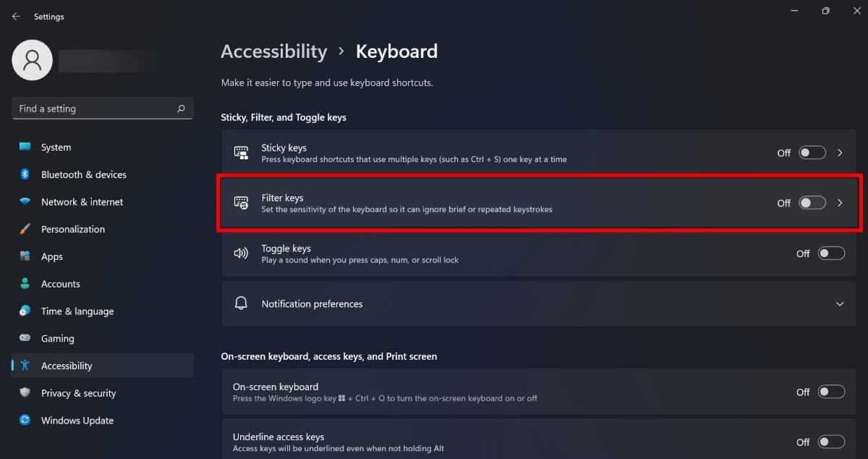Click the user profile avatar icon
Image resolution: width=868 pixels, height=459 pixels.
[33, 60]
